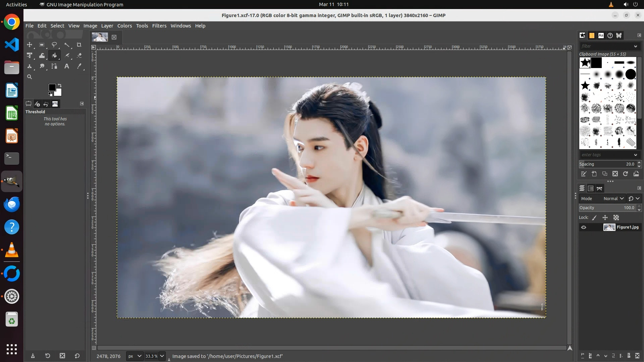Screen dimensions: 644x362
Task: Select the Fuzzy Select magic wand tool
Action: 67,45
